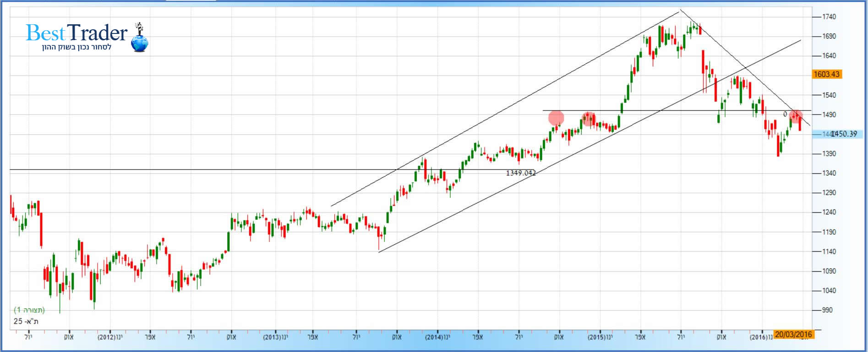Image resolution: width=868 pixels, height=352 pixels.
Task: Click the ת"א- 25 index name label
Action: 26,321
